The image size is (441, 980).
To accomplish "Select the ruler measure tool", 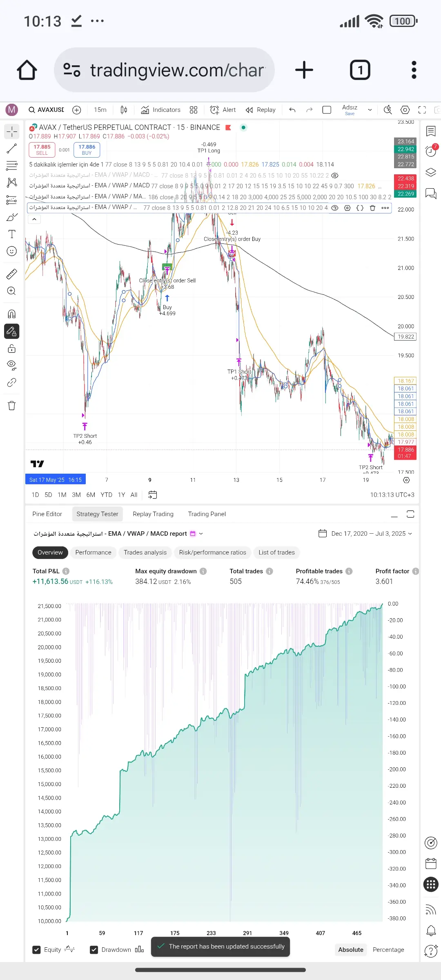I will pos(12,274).
